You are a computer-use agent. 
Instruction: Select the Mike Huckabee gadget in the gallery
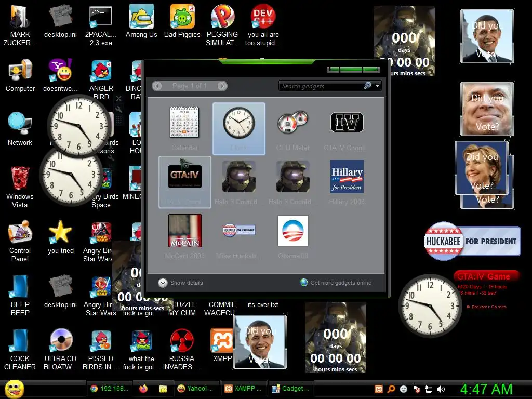coord(239,236)
